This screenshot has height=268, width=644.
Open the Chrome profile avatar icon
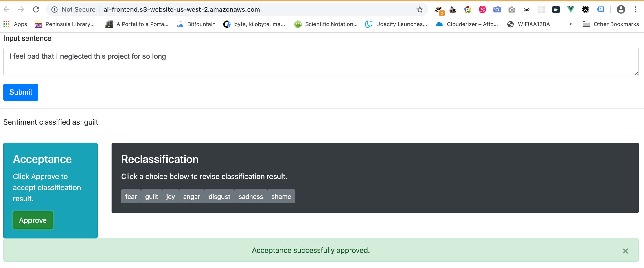pos(621,9)
